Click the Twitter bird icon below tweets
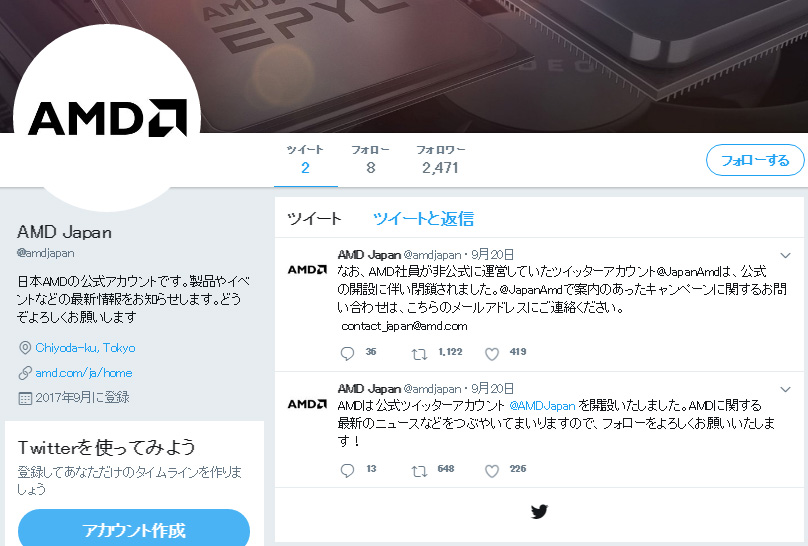This screenshot has width=808, height=546. [539, 511]
